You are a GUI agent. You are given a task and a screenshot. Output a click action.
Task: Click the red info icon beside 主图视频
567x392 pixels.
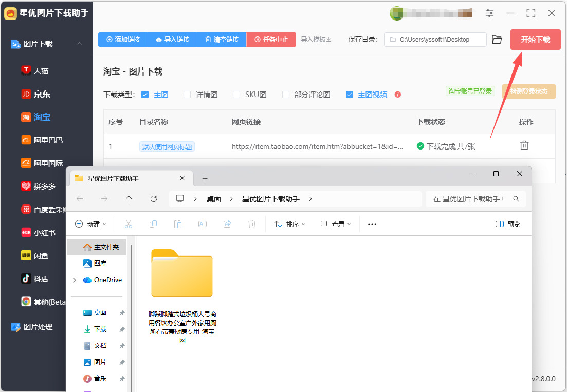click(x=398, y=95)
